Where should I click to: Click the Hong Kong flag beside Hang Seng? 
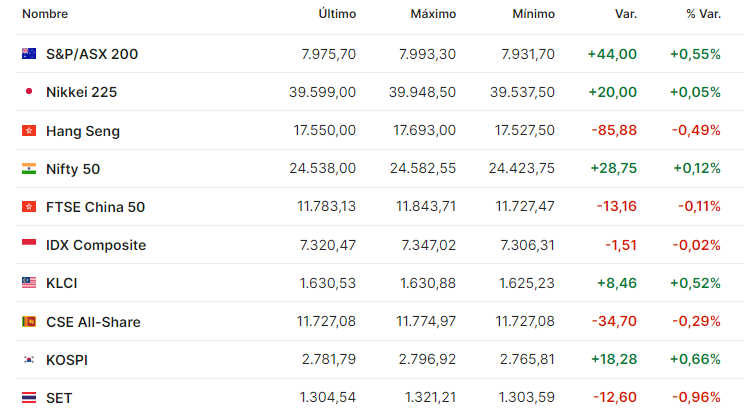coord(29,130)
